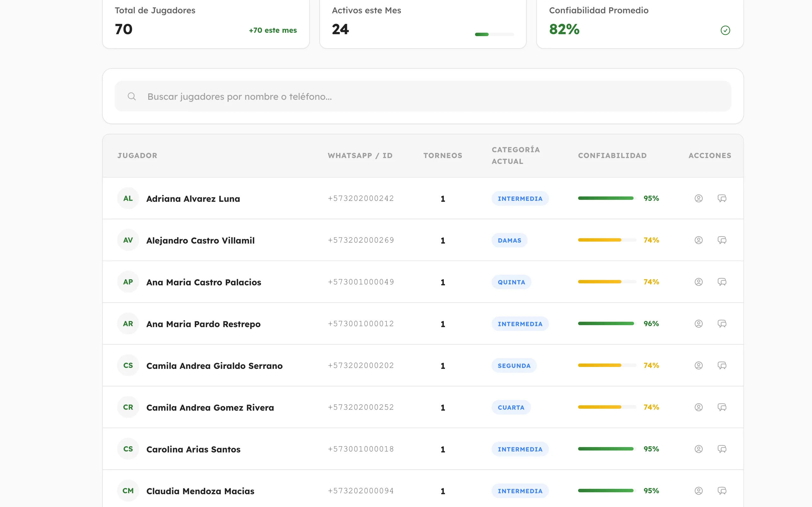
Task: Chat icon for Camila Andrea Giraldo Serrano
Action: (x=722, y=365)
